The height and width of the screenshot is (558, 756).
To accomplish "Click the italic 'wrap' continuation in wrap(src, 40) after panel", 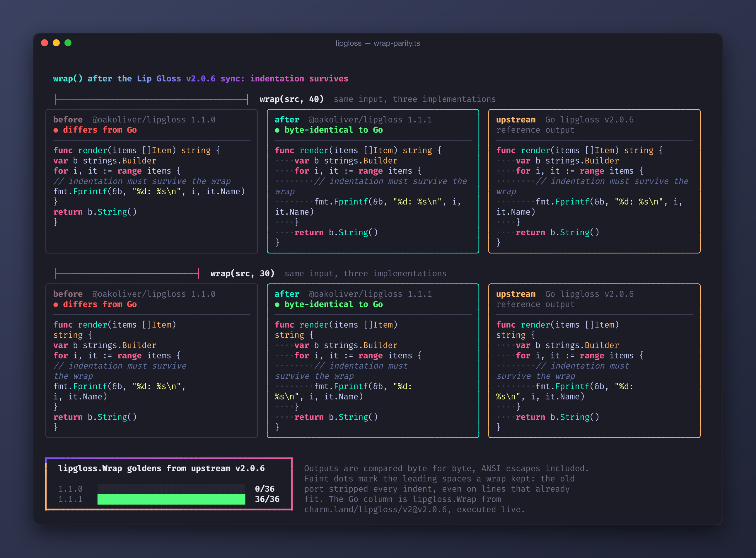I will point(284,192).
